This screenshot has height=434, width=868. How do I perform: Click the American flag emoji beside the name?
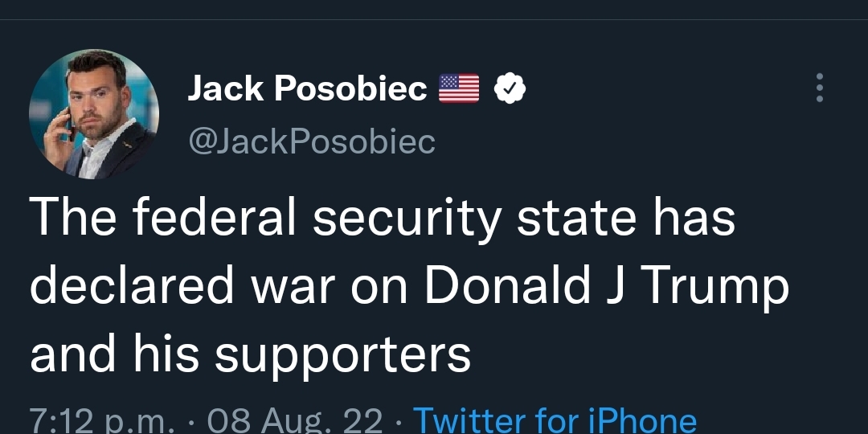click(x=459, y=88)
